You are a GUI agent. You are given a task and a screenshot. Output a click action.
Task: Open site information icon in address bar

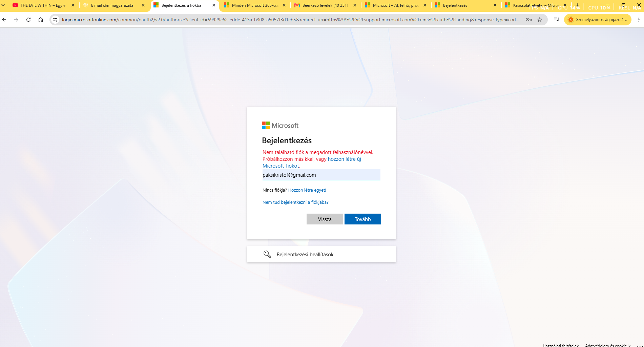coord(55,20)
